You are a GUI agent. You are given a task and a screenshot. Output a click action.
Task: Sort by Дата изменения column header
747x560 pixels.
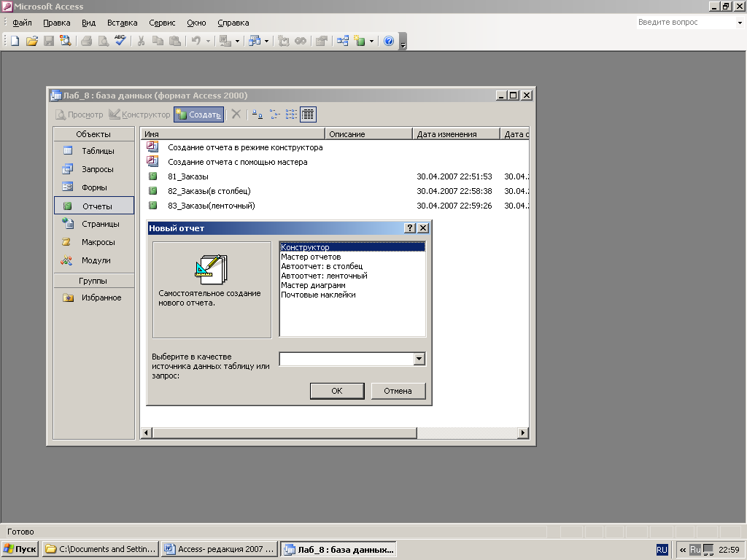[457, 134]
